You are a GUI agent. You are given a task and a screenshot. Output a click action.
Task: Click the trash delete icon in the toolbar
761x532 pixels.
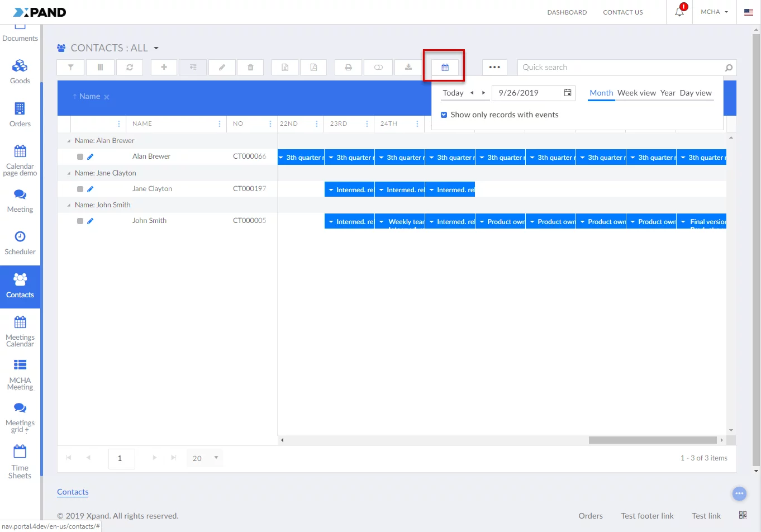[x=251, y=68]
